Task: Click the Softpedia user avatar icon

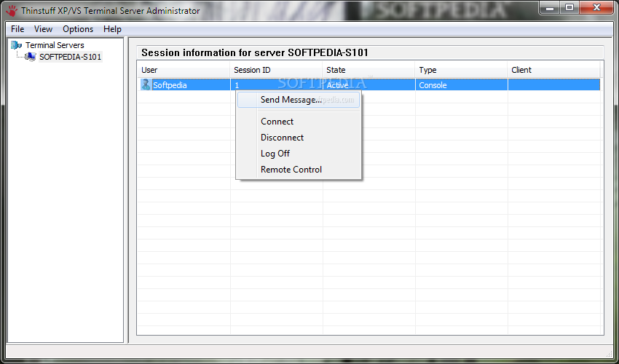Action: (x=146, y=85)
